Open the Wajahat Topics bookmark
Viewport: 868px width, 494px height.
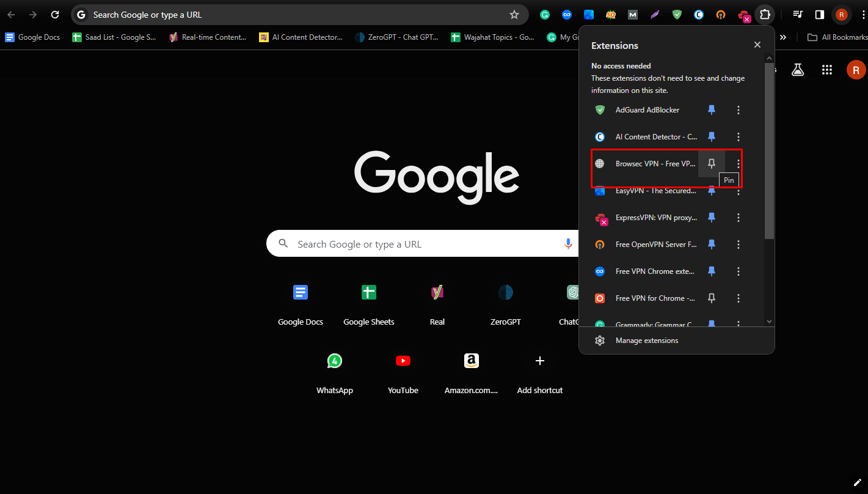[x=493, y=37]
